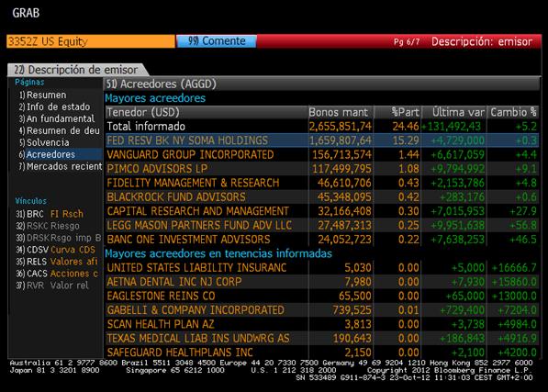Click the 99) Comente button
Viewport: 548px width, 392px height.
click(217, 41)
